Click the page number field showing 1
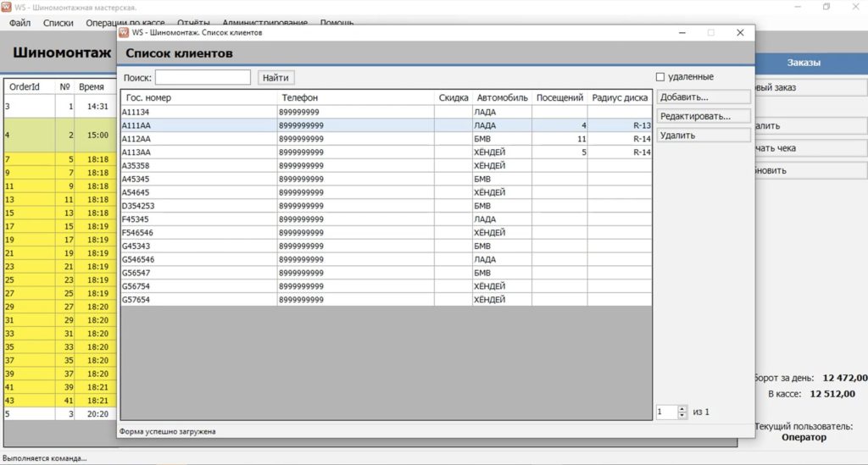 tap(666, 412)
